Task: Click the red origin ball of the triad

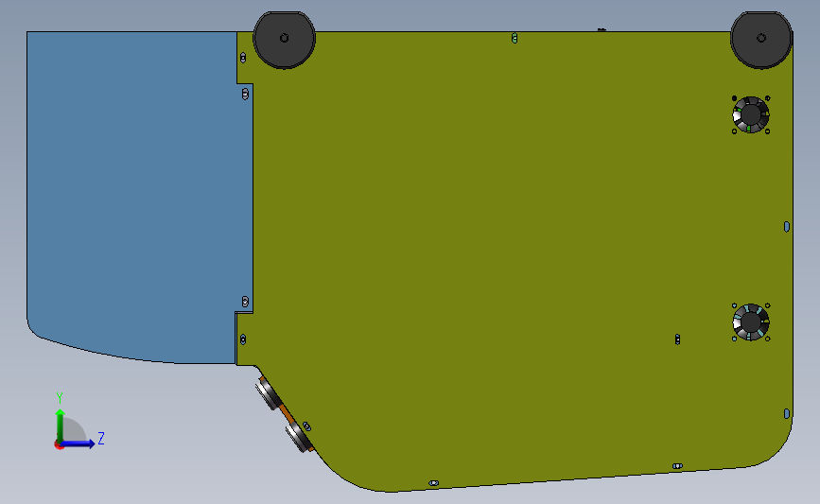Action: click(x=59, y=445)
